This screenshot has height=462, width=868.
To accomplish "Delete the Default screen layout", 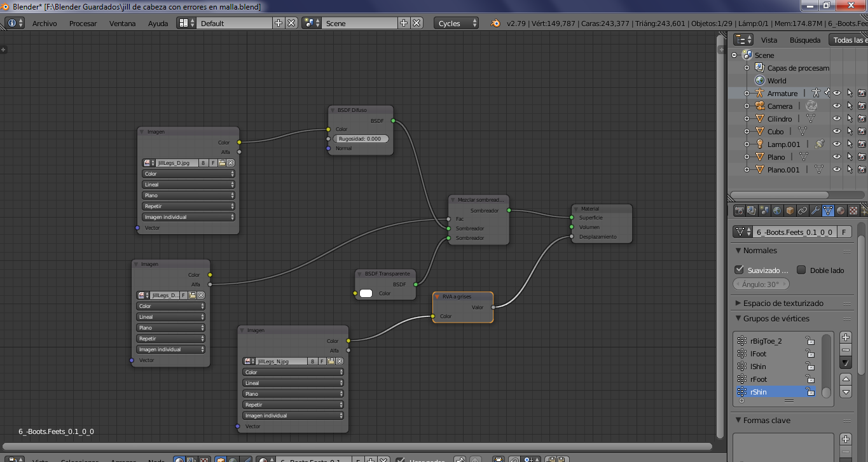I will pyautogui.click(x=291, y=23).
